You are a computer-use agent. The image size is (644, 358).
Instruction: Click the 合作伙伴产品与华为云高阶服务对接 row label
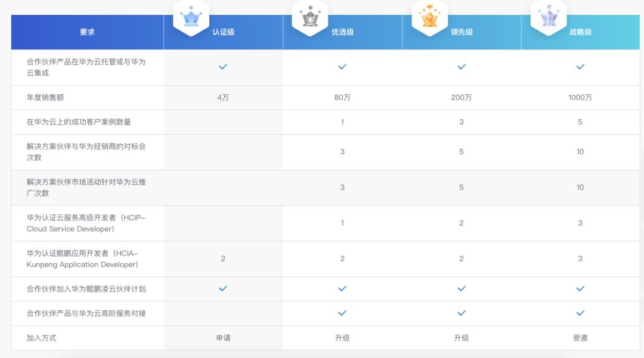[x=86, y=314]
